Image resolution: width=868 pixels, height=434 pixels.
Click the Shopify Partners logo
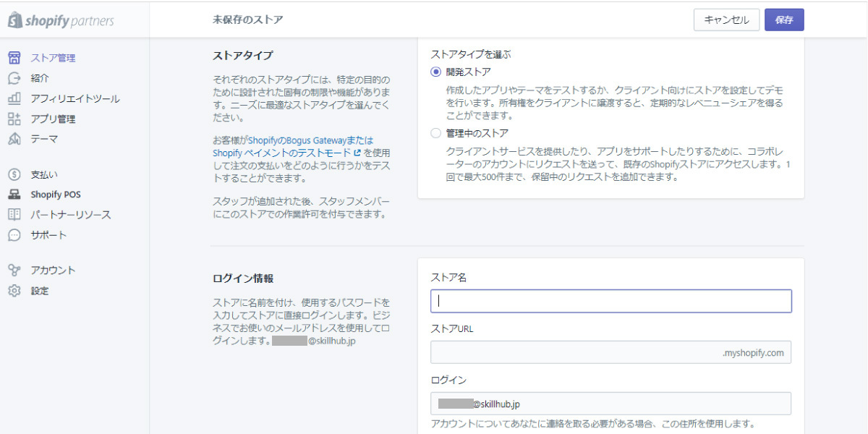[x=61, y=20]
